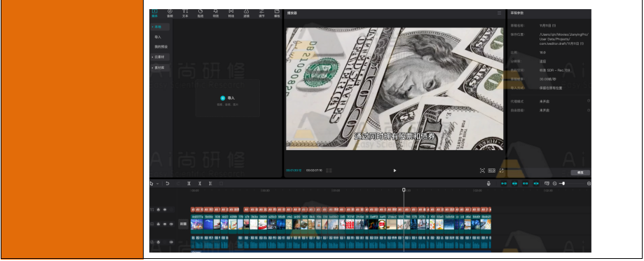Click the timeline display options icon

coord(547,184)
